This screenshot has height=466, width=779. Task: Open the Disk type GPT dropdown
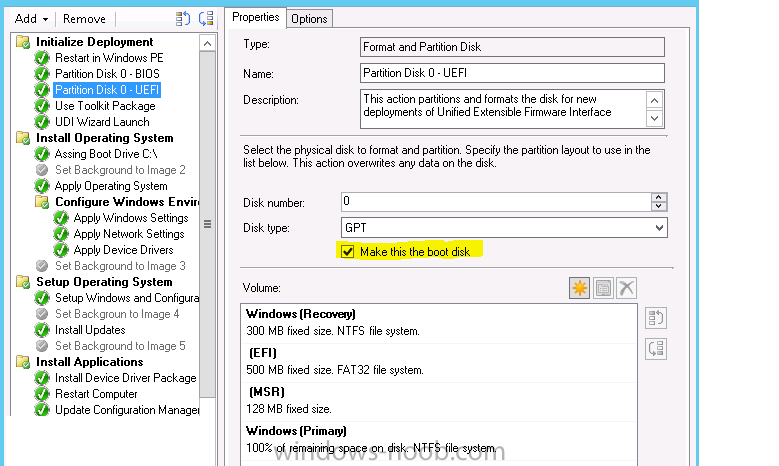pyautogui.click(x=504, y=228)
